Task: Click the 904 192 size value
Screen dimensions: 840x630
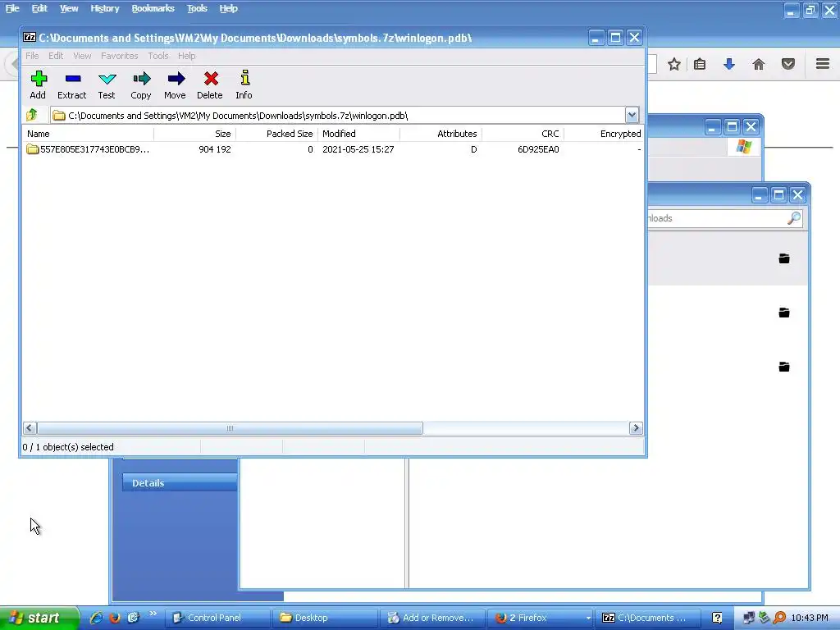Action: click(x=215, y=149)
